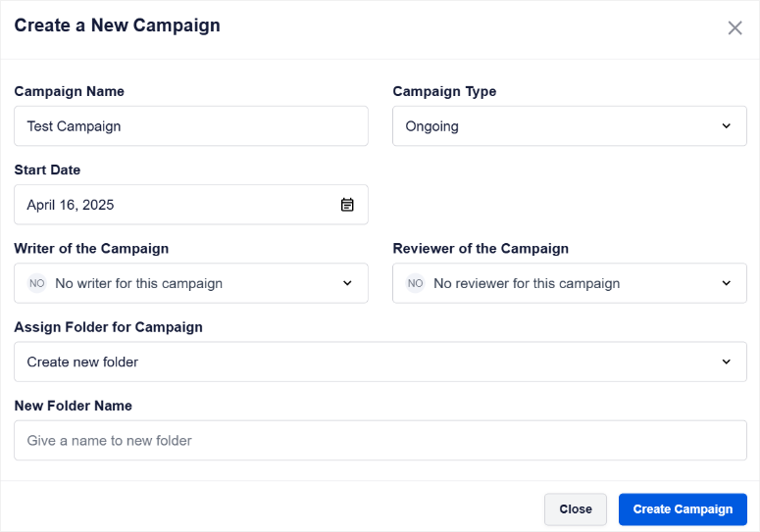This screenshot has width=760, height=532.
Task: Click the chevron arrow in Campaign Type
Action: click(726, 125)
